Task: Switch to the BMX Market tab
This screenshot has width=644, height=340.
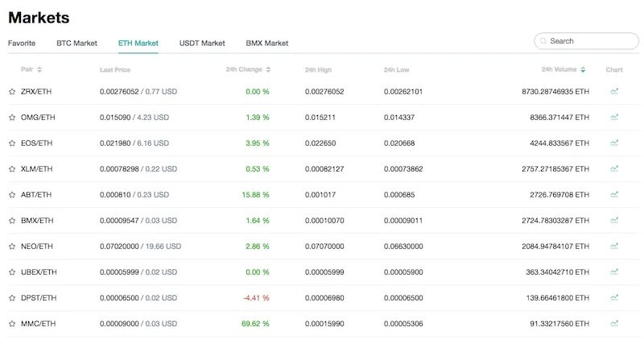Action: click(x=267, y=44)
